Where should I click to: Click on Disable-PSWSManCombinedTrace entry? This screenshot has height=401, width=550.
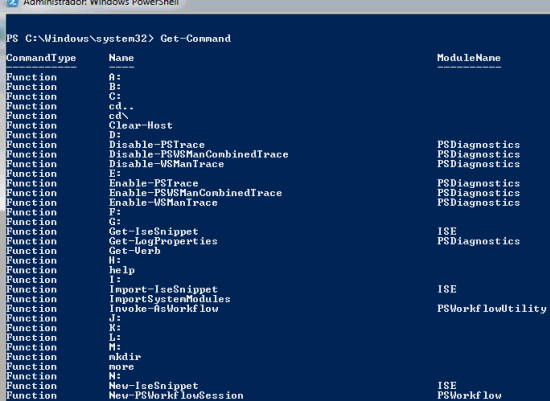coord(199,154)
